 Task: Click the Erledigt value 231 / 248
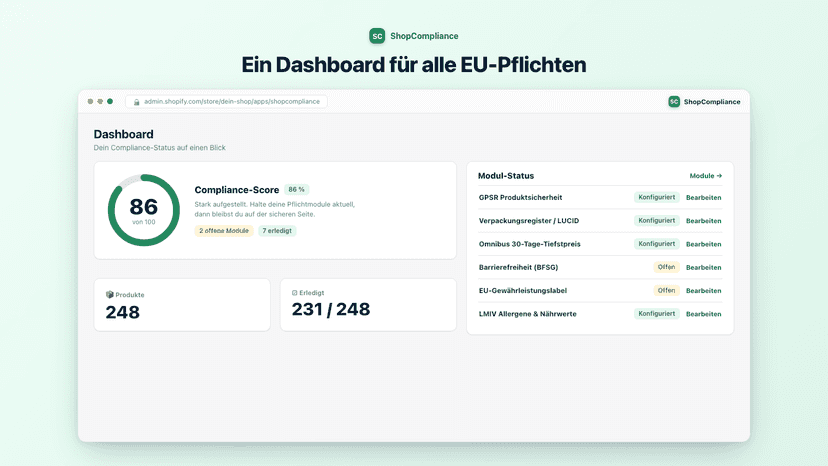point(331,309)
